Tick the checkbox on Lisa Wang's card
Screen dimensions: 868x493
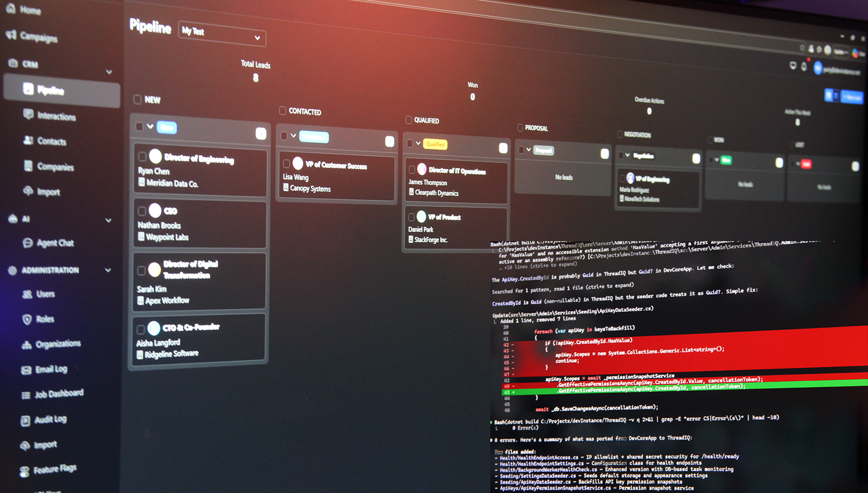pos(288,163)
